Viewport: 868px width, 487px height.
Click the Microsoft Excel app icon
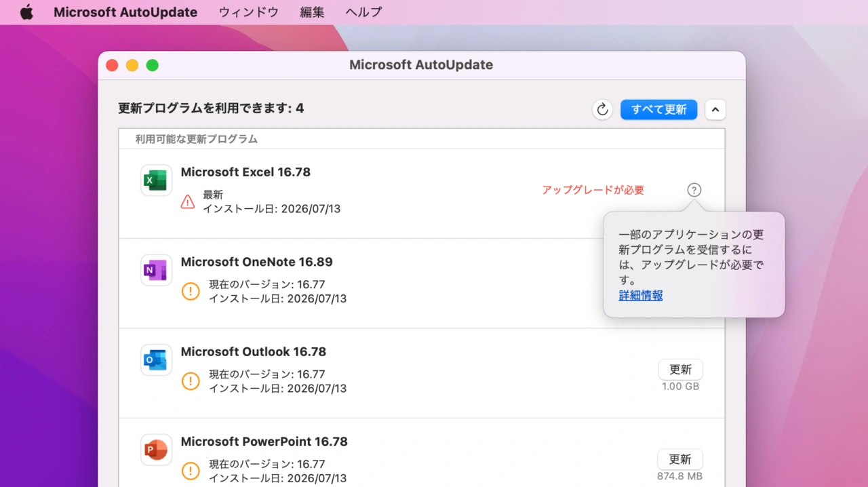pos(156,180)
